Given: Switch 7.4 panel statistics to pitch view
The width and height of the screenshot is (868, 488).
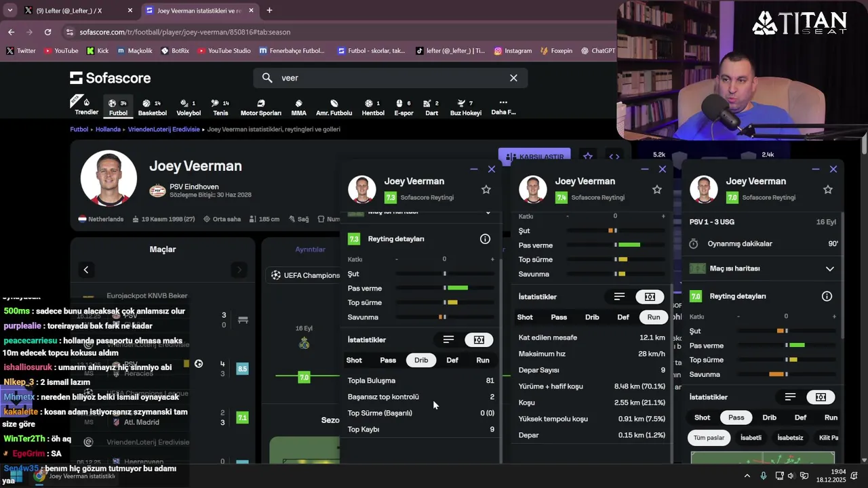Looking at the screenshot, I should click(x=650, y=297).
